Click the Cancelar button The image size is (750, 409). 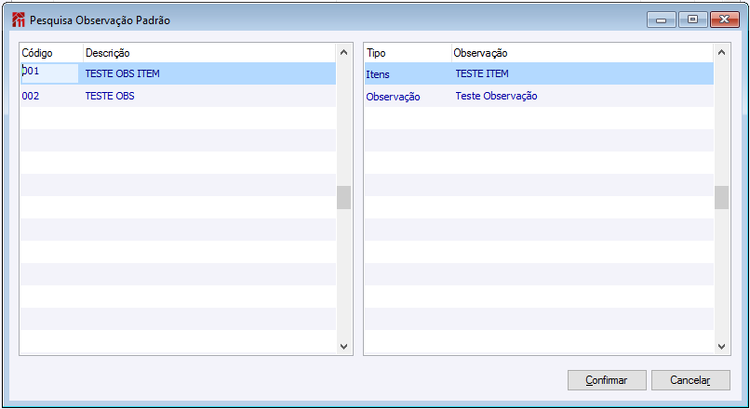(690, 380)
